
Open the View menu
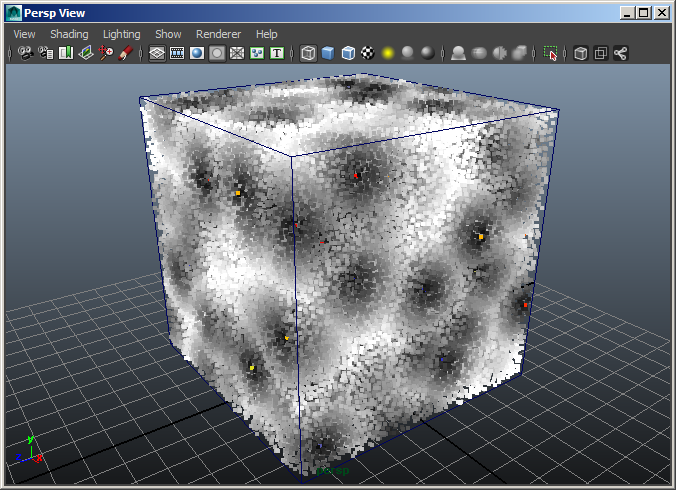coord(24,34)
